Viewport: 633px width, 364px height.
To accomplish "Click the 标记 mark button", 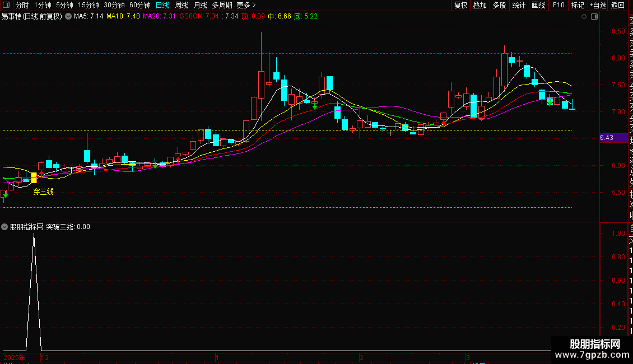I will (578, 5).
